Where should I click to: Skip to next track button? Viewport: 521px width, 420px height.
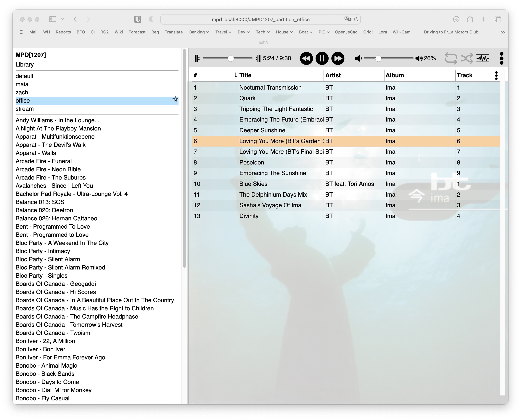coord(338,58)
